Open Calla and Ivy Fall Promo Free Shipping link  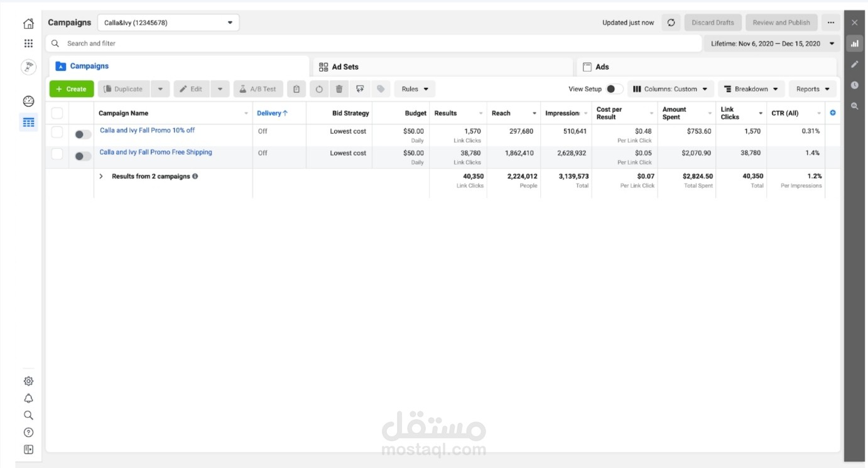coord(156,152)
